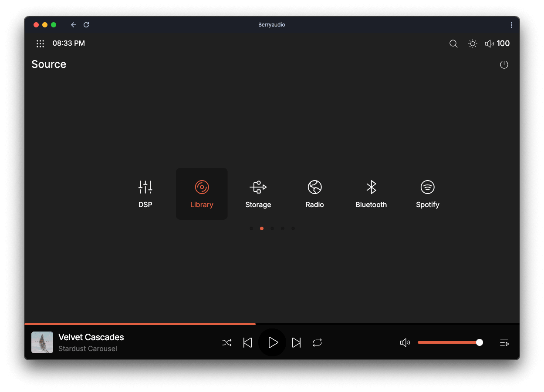This screenshot has height=392, width=544.
Task: Open the apps grid menu icon
Action: click(41, 44)
